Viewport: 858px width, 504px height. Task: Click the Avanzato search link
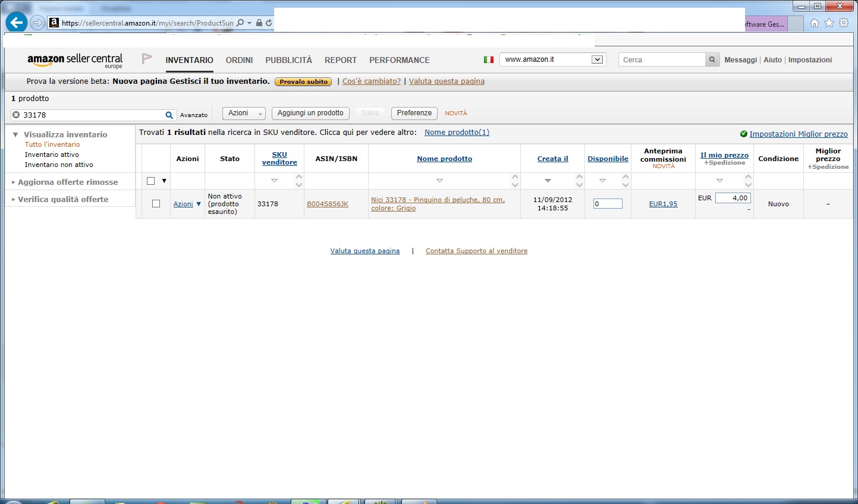coord(194,115)
